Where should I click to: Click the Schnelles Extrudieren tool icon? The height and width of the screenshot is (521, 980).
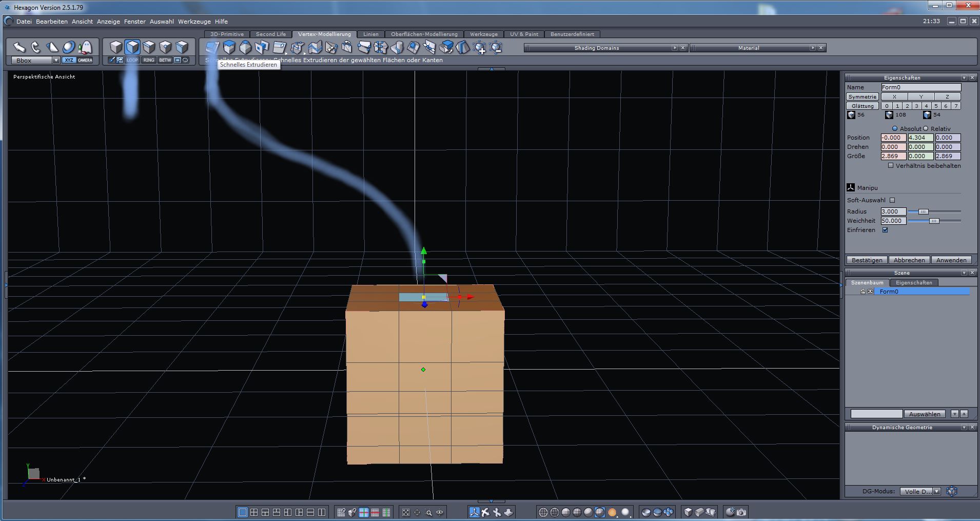(212, 48)
